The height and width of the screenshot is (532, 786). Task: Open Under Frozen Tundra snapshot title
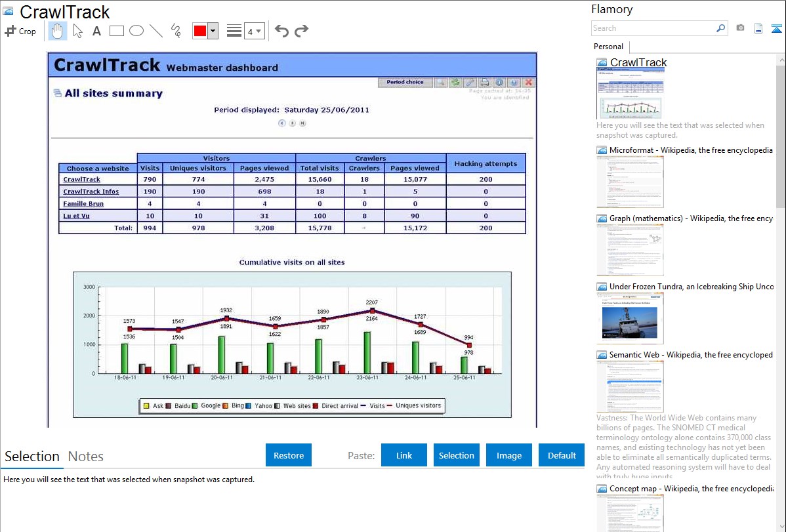point(692,287)
